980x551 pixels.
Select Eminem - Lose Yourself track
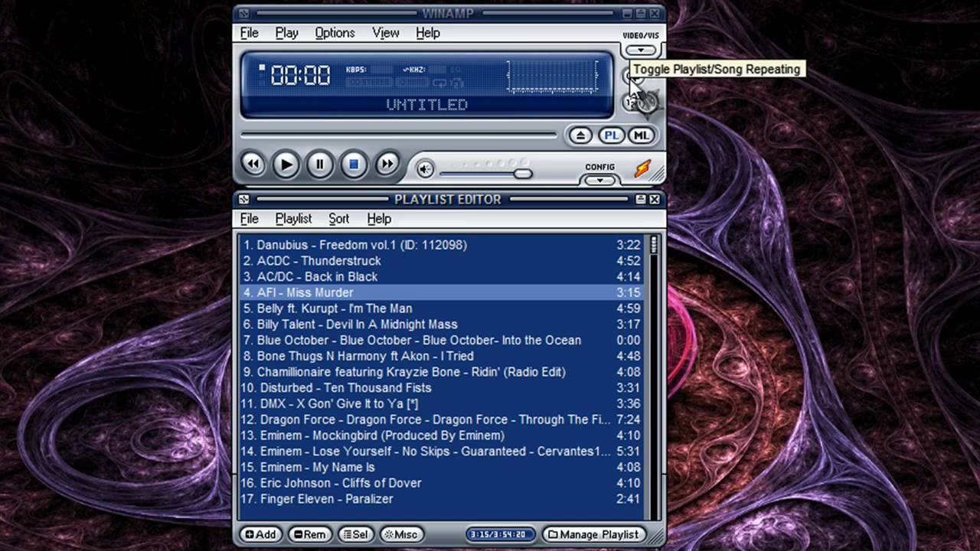[x=442, y=452]
